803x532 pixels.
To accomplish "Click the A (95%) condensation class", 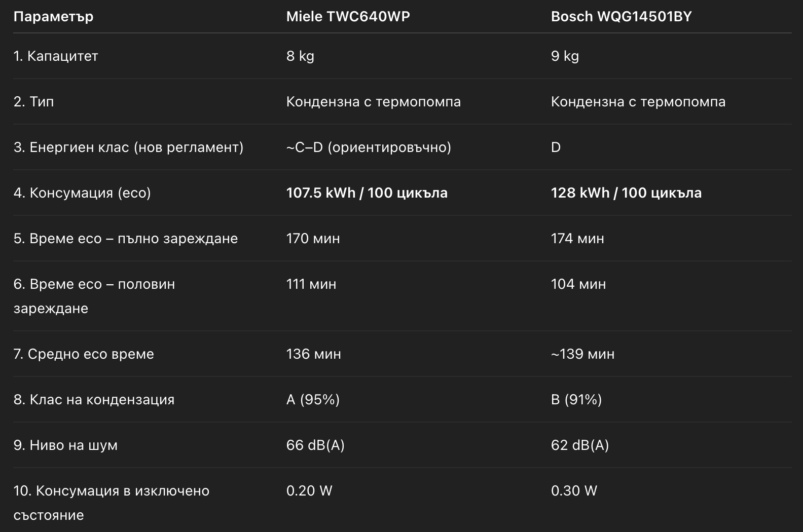I will (x=313, y=400).
